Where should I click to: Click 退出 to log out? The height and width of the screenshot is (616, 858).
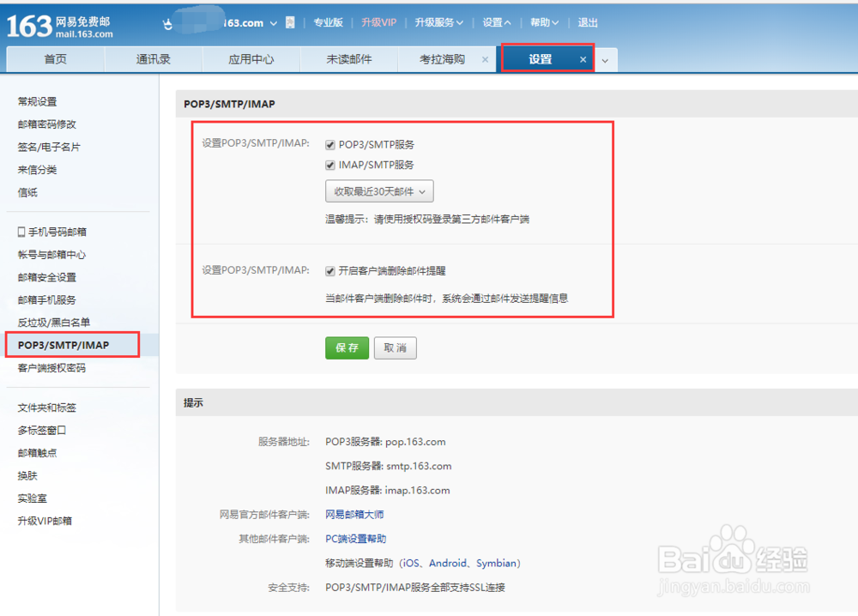pos(588,22)
